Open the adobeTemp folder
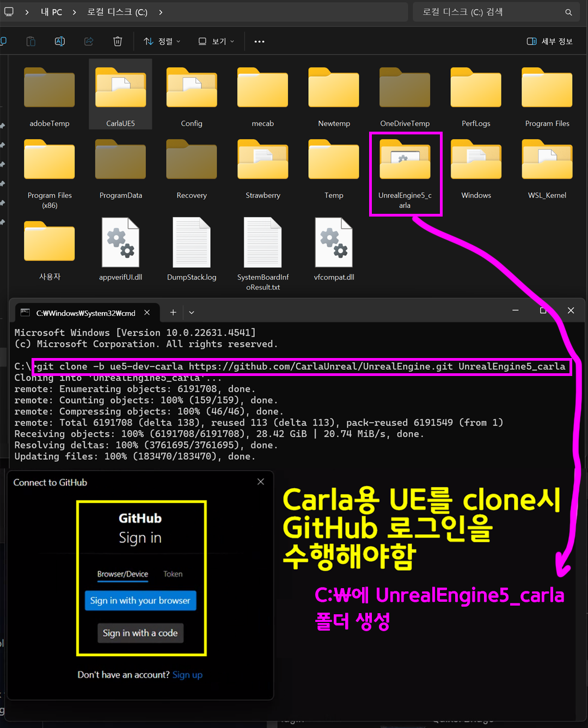This screenshot has height=728, width=588. [50, 97]
